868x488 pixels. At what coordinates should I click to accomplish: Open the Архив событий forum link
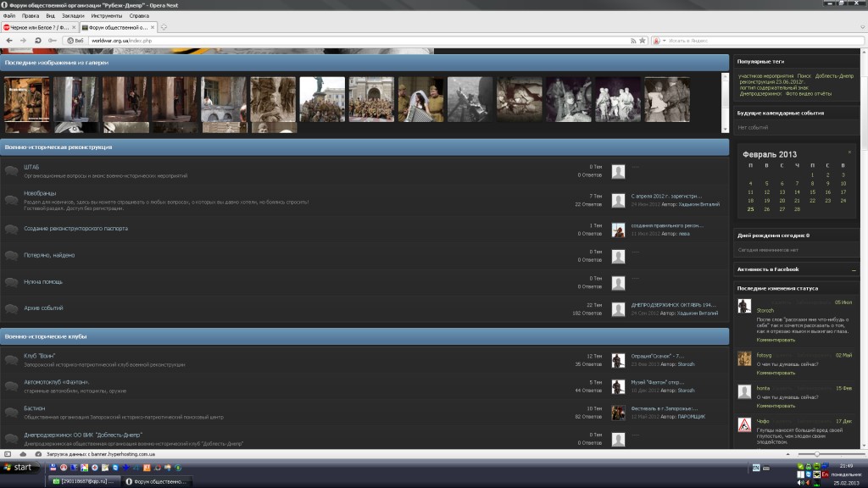(43, 308)
